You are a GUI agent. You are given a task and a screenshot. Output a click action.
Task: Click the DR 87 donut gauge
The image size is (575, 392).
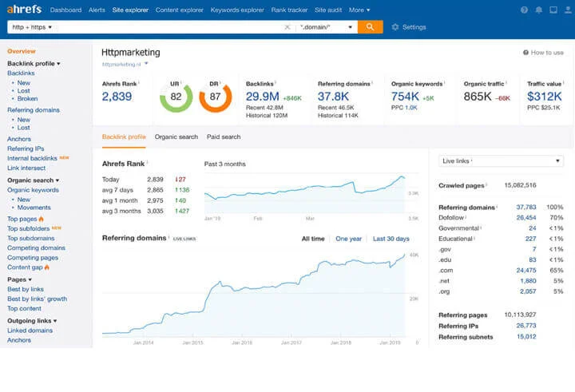pos(216,97)
